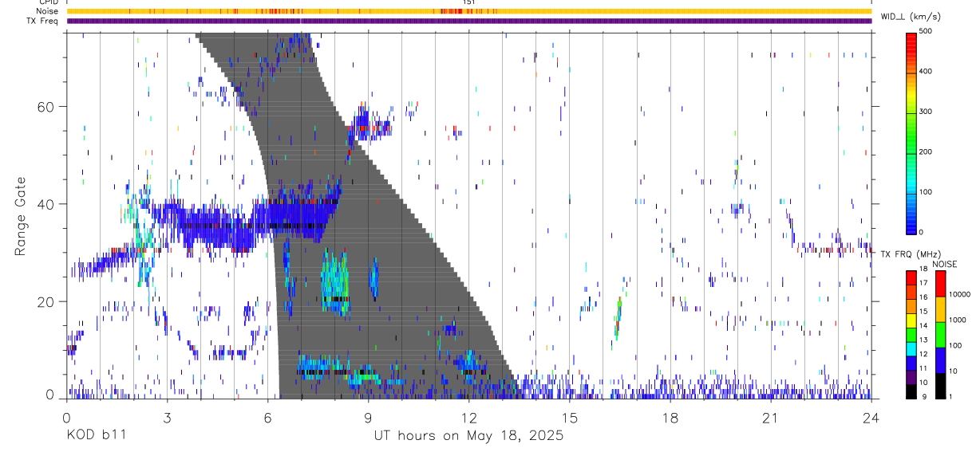Click the 200 tick on the width colorbar
Screen dimensions: 980x452
click(927, 151)
